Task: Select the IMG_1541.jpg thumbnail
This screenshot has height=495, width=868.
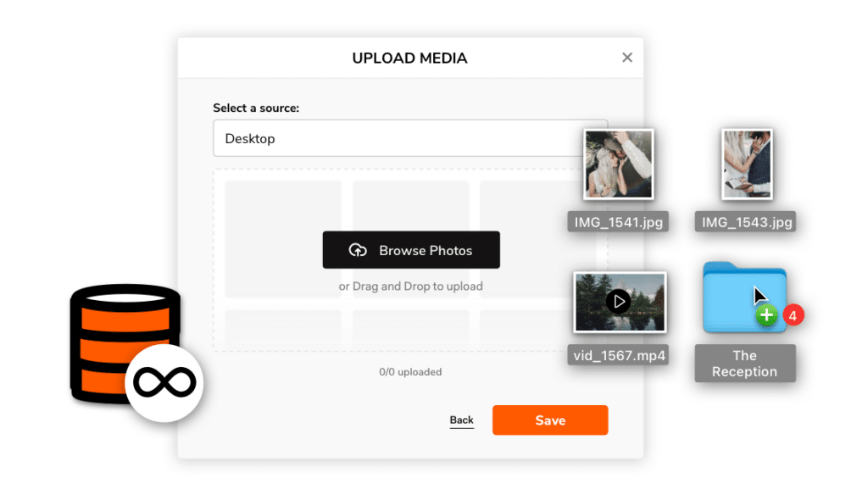Action: click(x=618, y=164)
